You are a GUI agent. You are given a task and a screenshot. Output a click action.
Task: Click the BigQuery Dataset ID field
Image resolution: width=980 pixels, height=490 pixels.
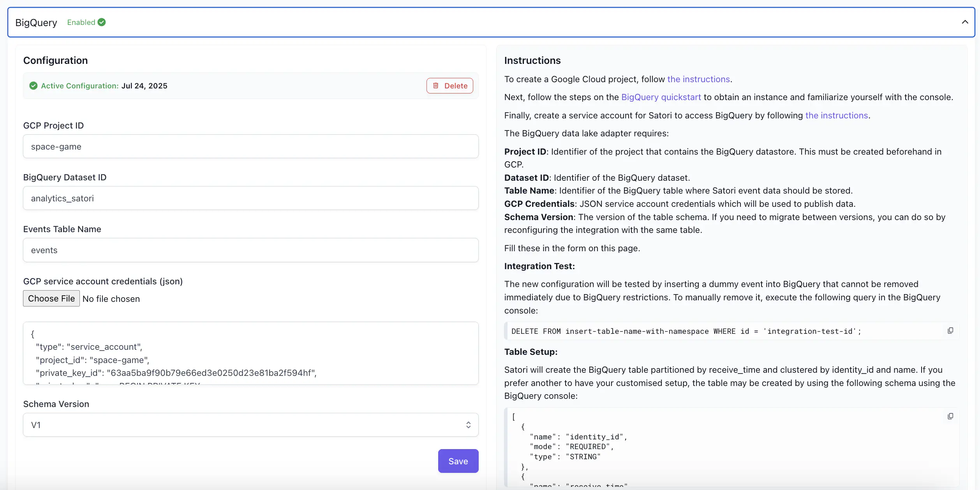point(250,198)
